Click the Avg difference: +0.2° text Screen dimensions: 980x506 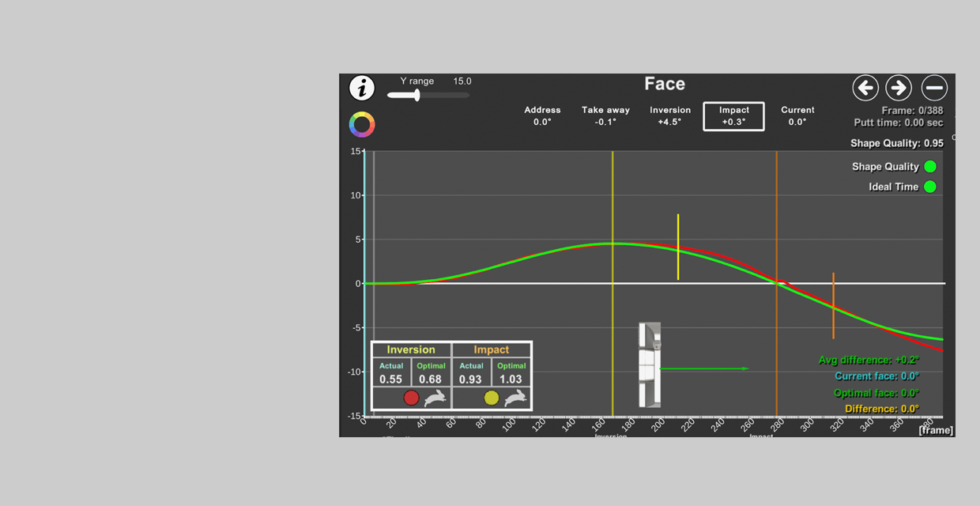tap(869, 360)
